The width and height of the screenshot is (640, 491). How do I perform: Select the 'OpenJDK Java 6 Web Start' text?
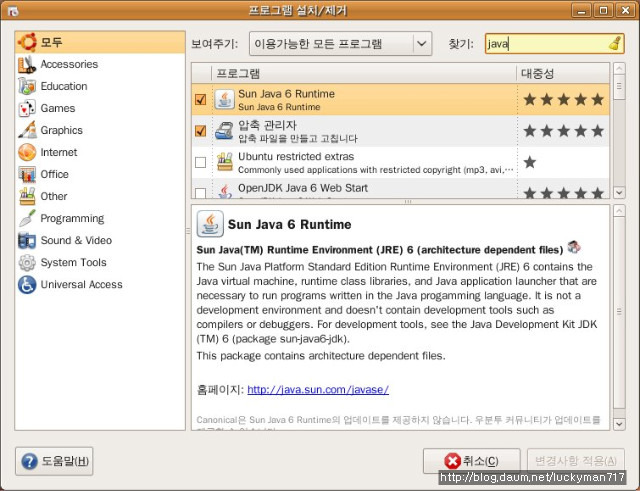tap(303, 188)
